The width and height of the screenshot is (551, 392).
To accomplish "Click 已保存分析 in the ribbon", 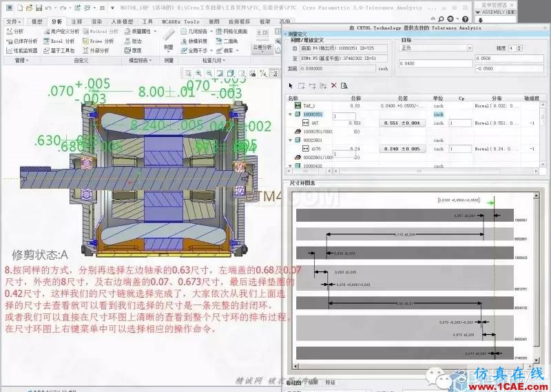I will (x=22, y=41).
